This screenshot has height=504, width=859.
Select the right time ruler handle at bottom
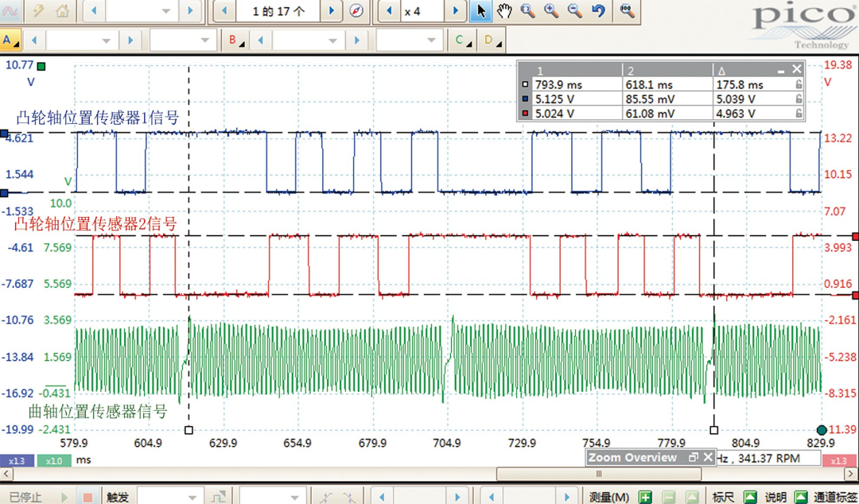[713, 430]
